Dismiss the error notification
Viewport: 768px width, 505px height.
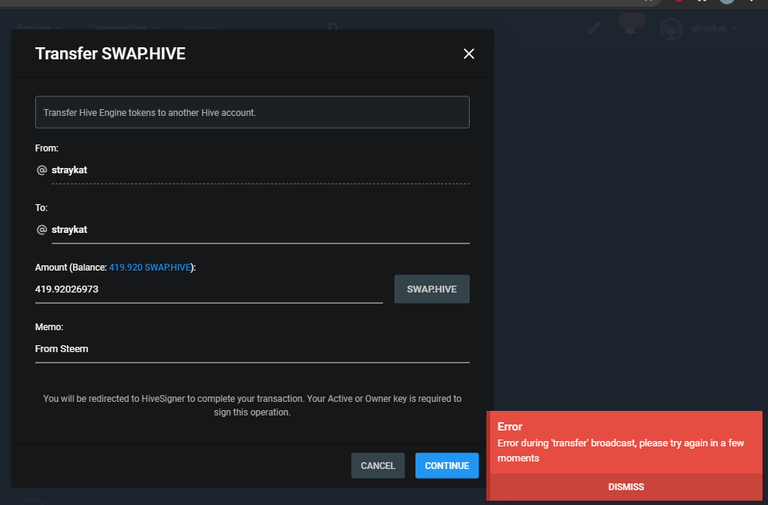626,487
